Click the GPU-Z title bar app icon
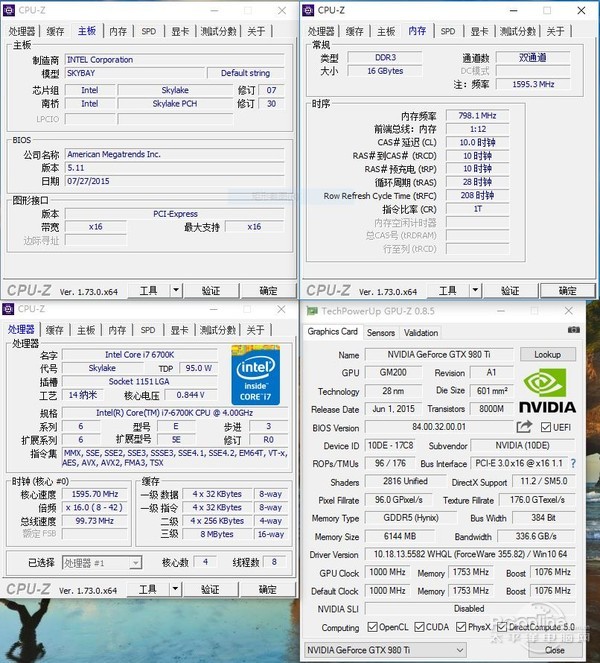600x663 pixels. 312,311
